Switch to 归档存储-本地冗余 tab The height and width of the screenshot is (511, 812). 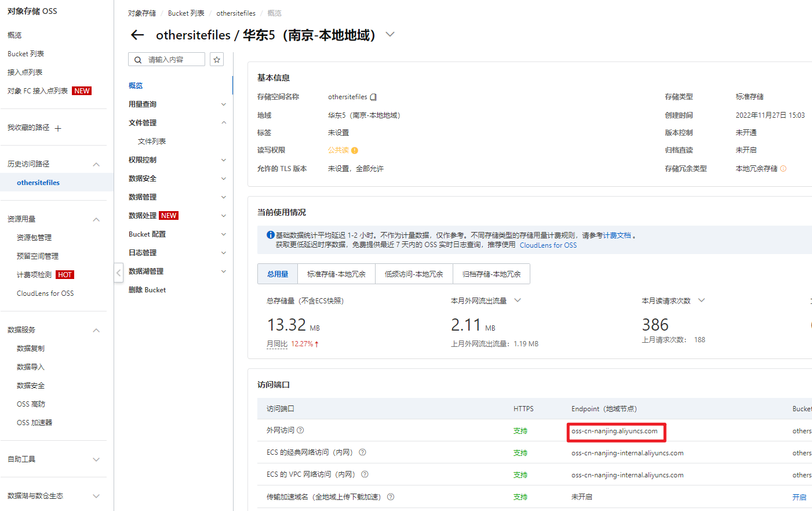click(491, 274)
